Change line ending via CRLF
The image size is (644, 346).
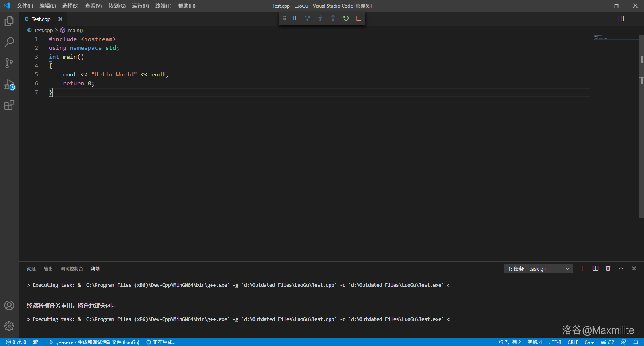point(573,342)
